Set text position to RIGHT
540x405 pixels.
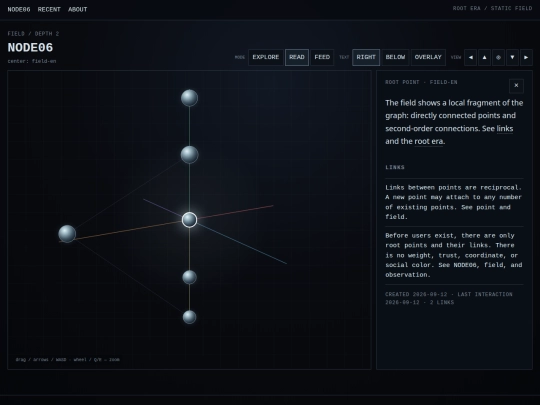point(366,58)
